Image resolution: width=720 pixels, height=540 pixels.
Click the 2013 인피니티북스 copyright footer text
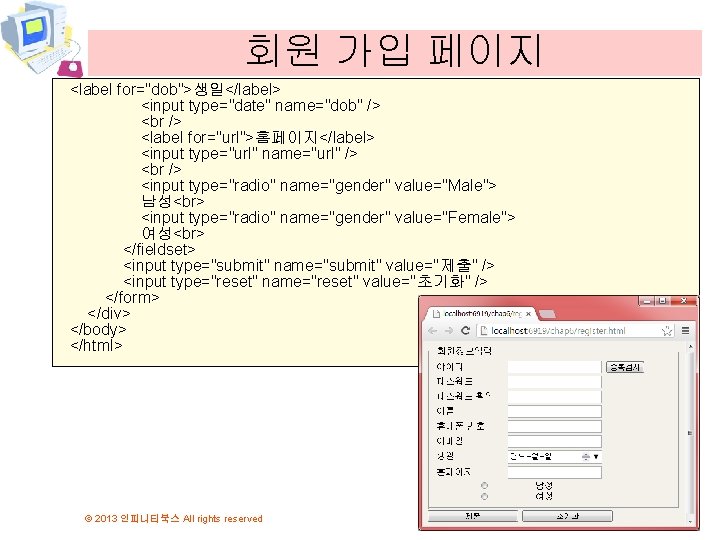(174, 518)
